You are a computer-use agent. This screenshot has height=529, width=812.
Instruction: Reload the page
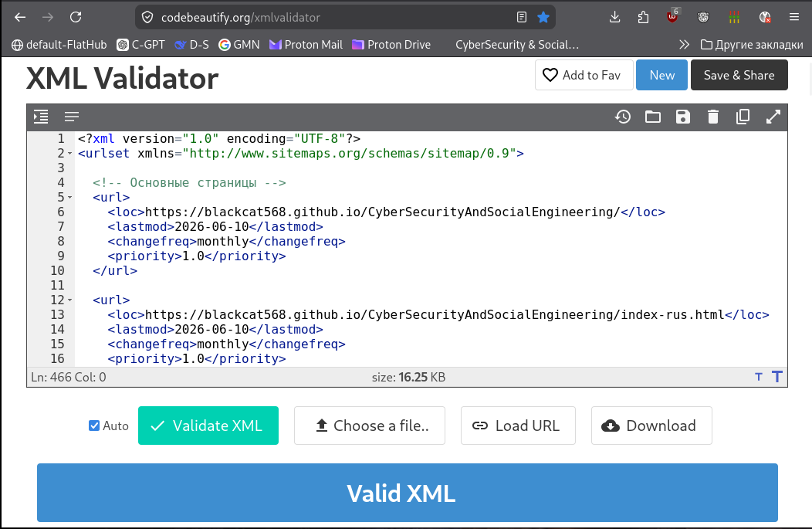[x=76, y=17]
